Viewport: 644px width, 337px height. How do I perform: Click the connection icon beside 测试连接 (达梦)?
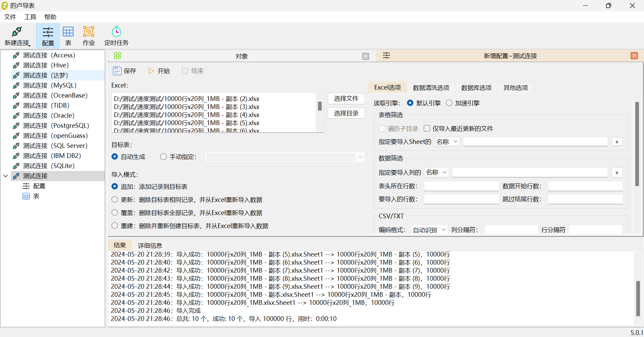16,75
